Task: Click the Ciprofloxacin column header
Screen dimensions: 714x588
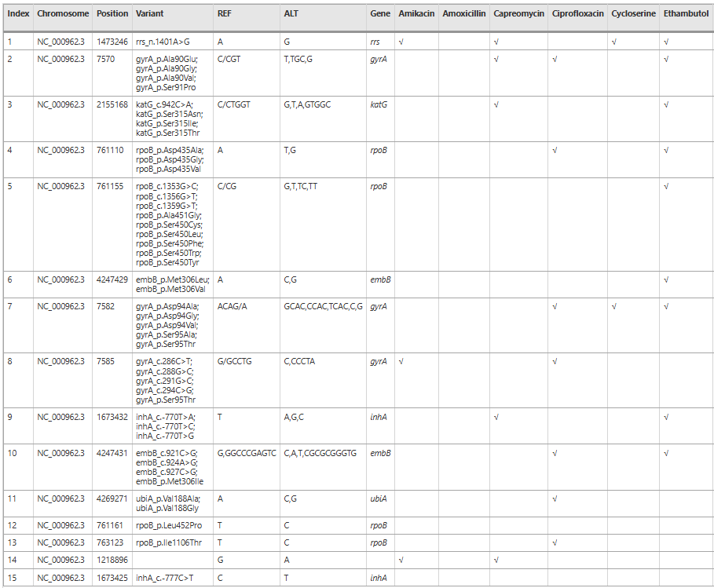Action: pos(577,14)
